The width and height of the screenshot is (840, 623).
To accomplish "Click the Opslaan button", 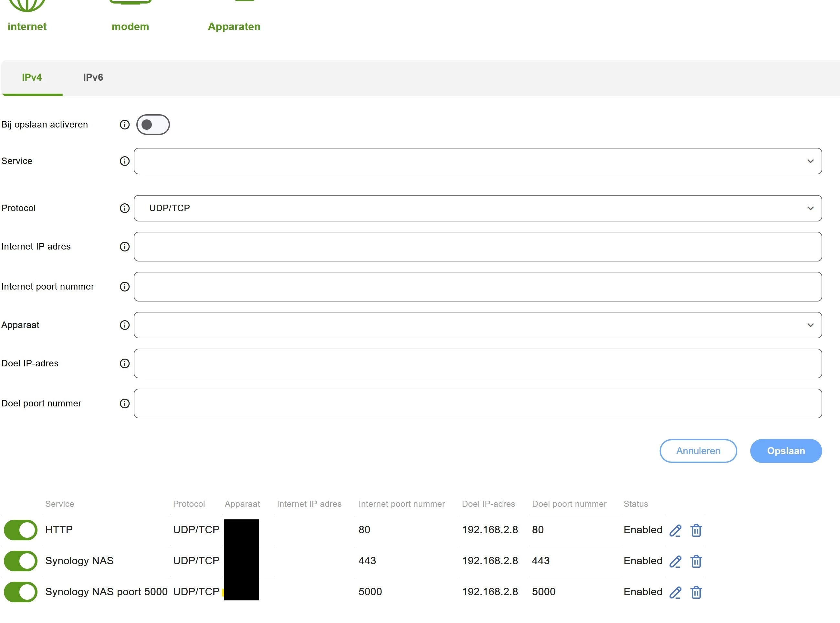I will 786,451.
